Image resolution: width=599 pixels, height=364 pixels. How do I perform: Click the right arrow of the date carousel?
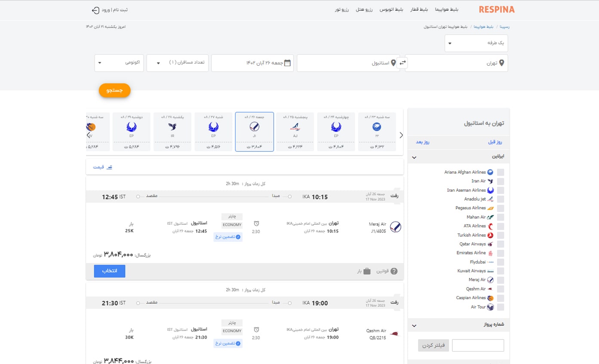tap(401, 135)
